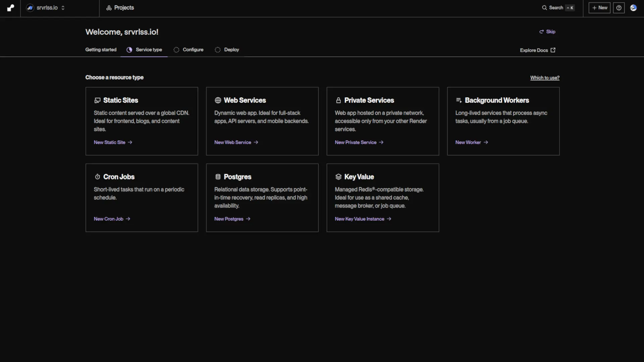Select the Background Workers card title
This screenshot has width=644, height=362.
(497, 100)
